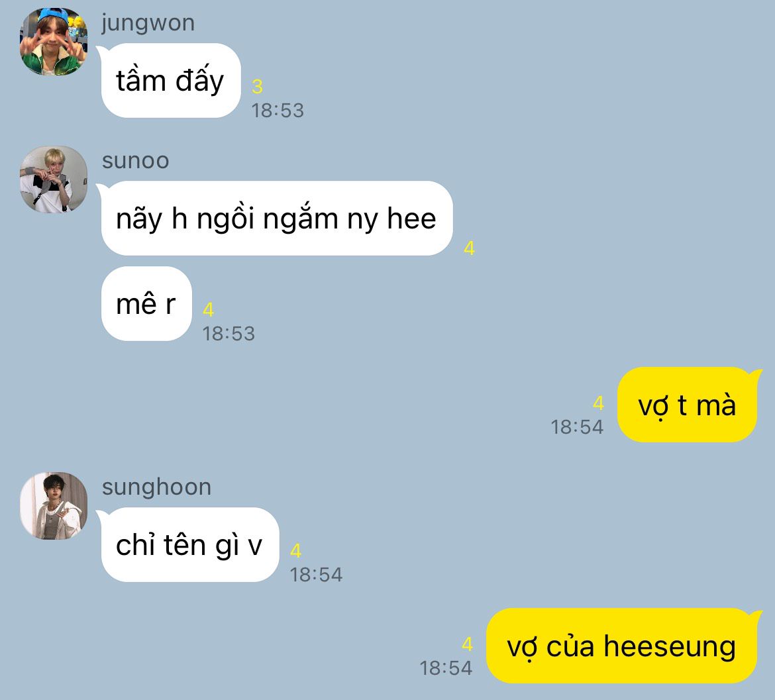Open sunoo's profile picture
The height and width of the screenshot is (700, 775).
(54, 179)
